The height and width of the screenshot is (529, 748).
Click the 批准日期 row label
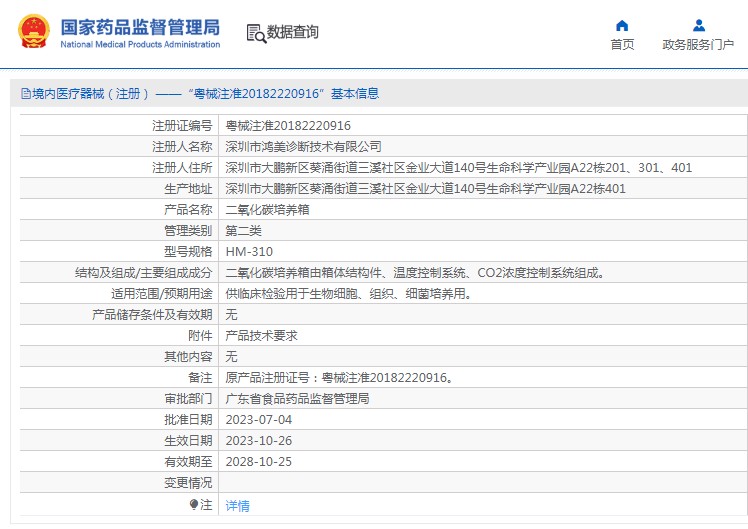click(x=188, y=419)
